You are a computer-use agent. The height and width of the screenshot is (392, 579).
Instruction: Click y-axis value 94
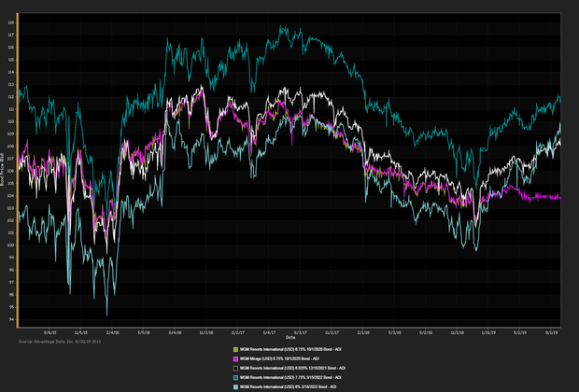pyautogui.click(x=11, y=319)
